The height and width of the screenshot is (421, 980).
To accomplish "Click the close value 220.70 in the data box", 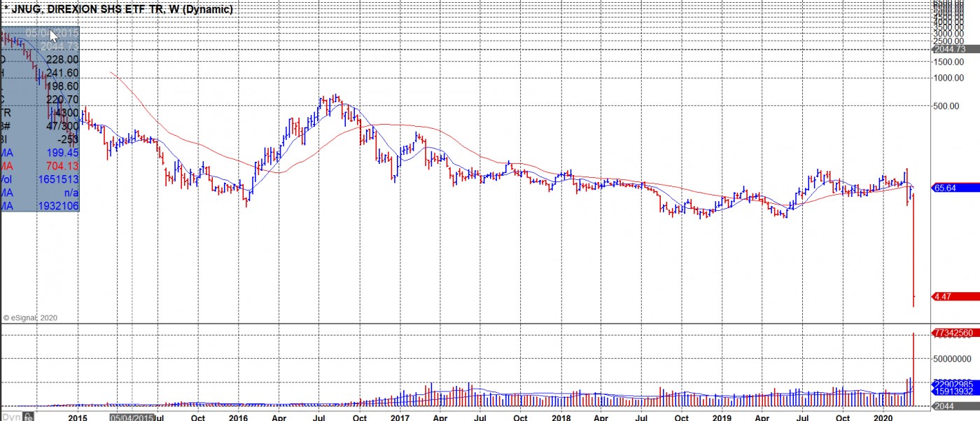I will pyautogui.click(x=62, y=99).
